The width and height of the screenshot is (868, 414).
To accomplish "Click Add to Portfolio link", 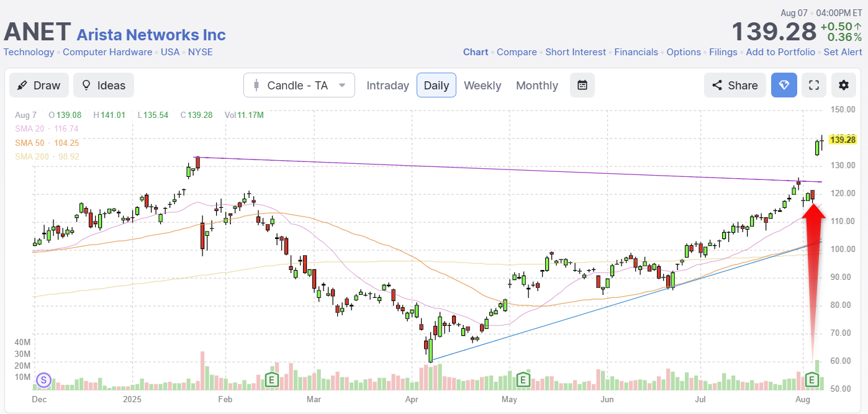I will (780, 52).
